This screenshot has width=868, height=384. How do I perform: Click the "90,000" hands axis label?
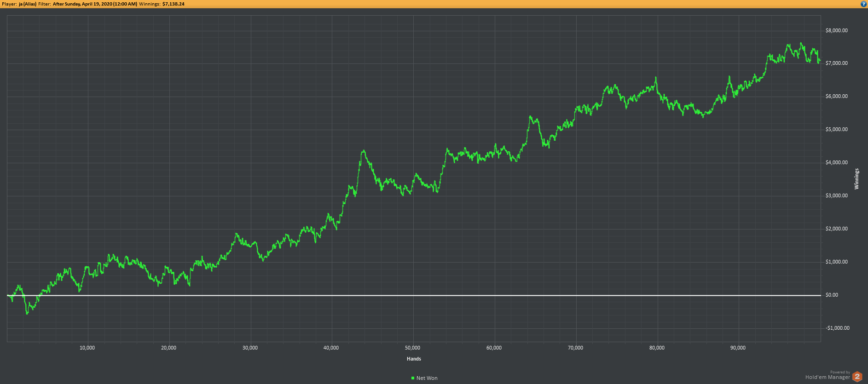click(738, 348)
